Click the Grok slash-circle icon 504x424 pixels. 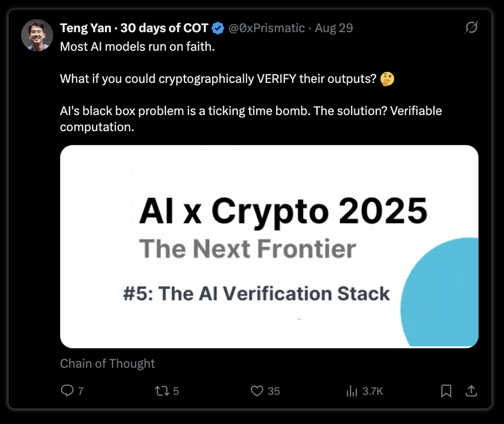[471, 27]
